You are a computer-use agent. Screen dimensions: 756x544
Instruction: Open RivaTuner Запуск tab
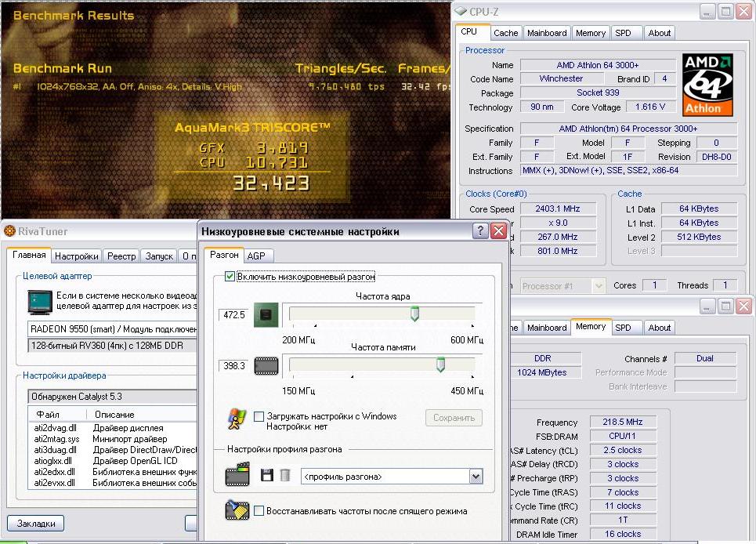pyautogui.click(x=159, y=256)
